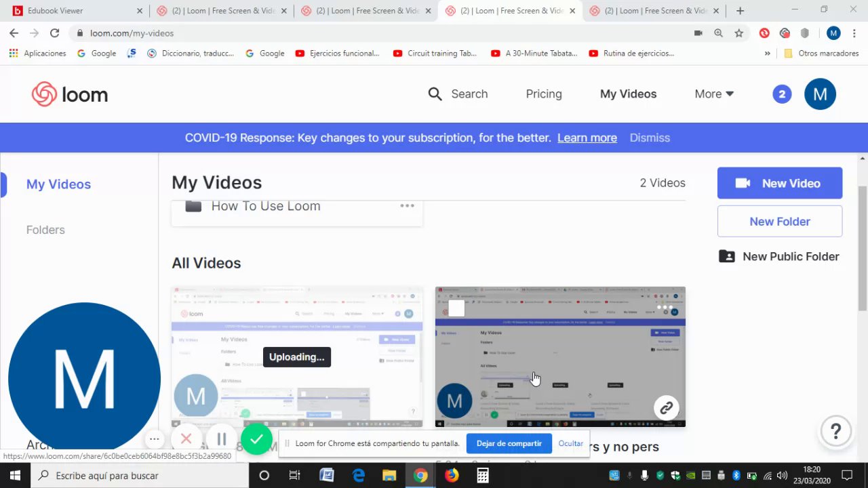
Task: Reload the current page
Action: pyautogui.click(x=54, y=33)
